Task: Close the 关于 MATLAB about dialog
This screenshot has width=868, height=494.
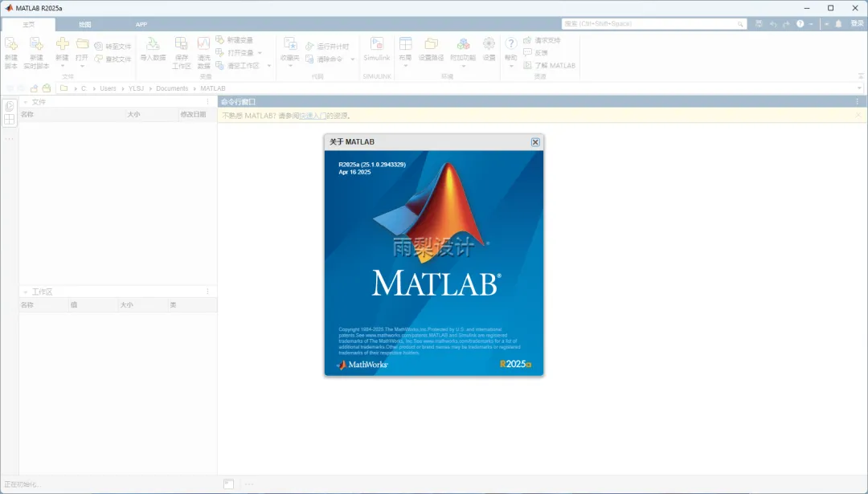Action: click(x=535, y=142)
